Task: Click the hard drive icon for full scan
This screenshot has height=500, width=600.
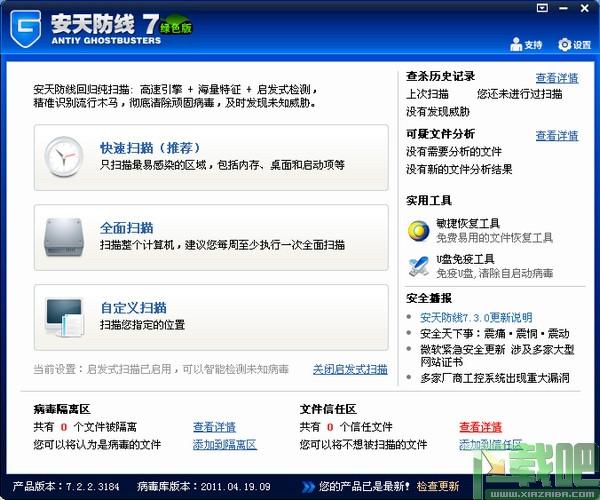Action: 64,237
